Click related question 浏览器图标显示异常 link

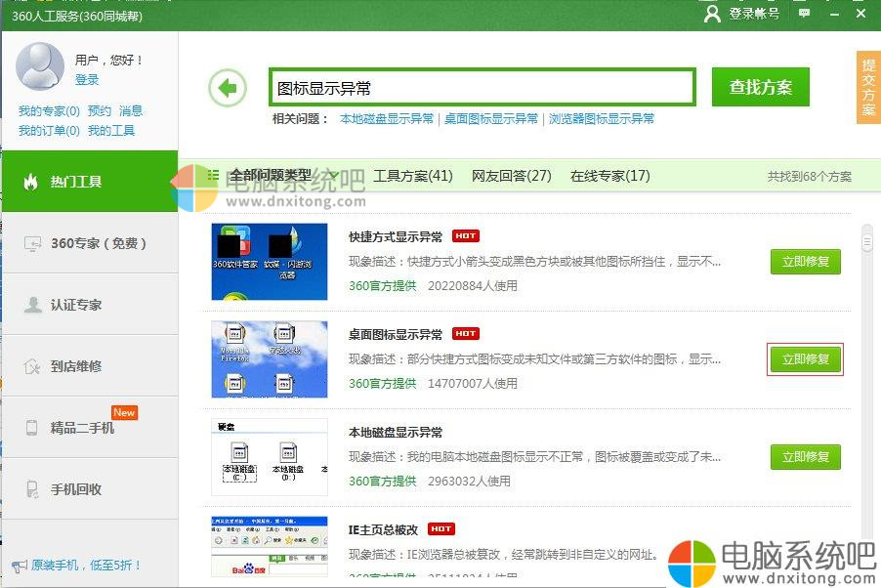(602, 118)
